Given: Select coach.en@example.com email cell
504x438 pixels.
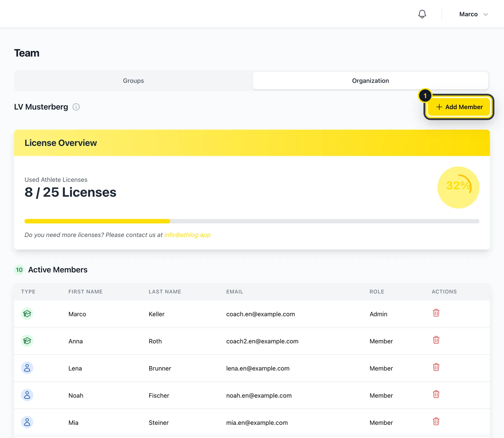Looking at the screenshot, I should (260, 314).
